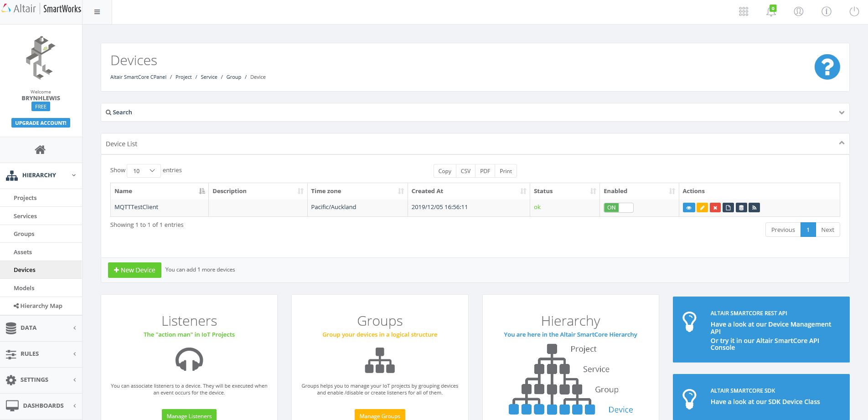Expand the DASHBOARDS sidebar section
The image size is (868, 420).
[41, 406]
